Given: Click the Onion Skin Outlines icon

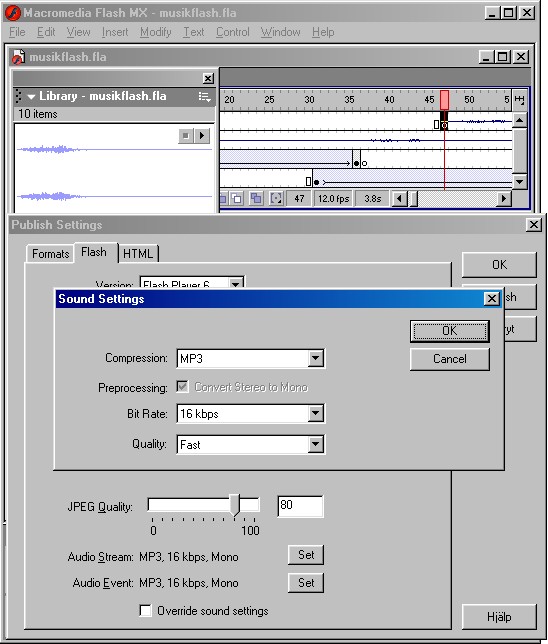Looking at the screenshot, I should 237,199.
